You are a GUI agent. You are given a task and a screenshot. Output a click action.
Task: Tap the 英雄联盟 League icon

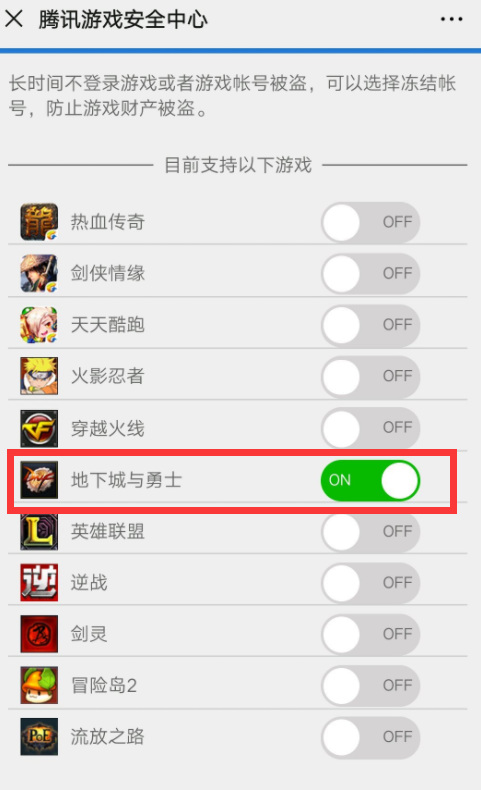click(x=39, y=532)
